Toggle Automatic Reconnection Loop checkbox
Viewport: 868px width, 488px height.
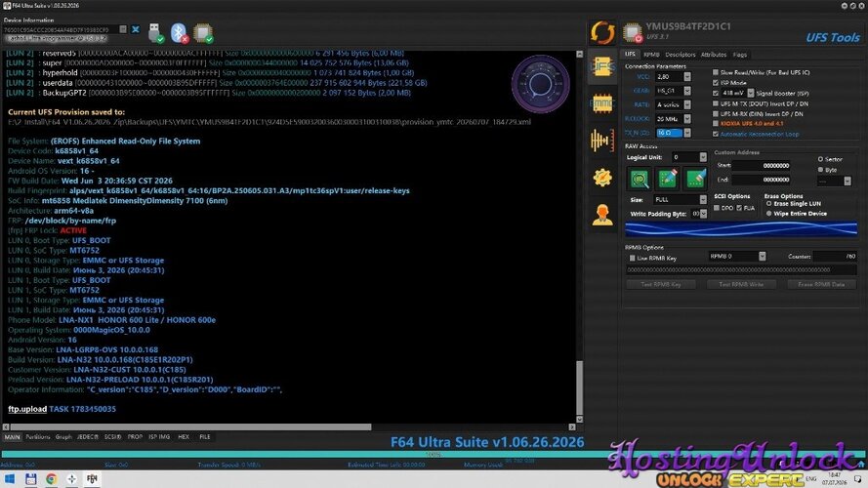[716, 134]
